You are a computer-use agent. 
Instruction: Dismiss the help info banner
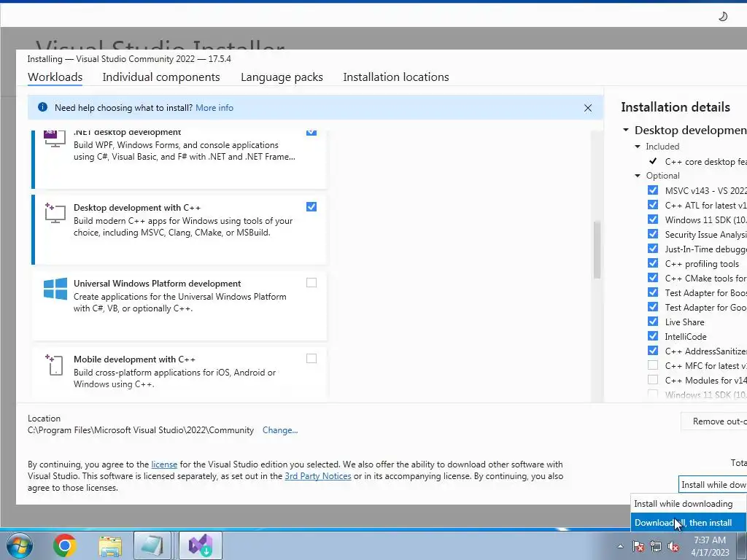coord(588,108)
